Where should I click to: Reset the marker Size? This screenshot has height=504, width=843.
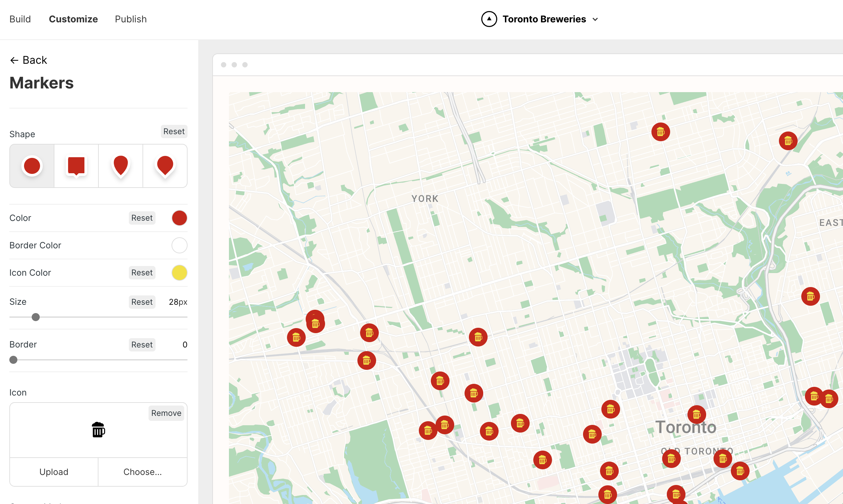click(x=142, y=302)
